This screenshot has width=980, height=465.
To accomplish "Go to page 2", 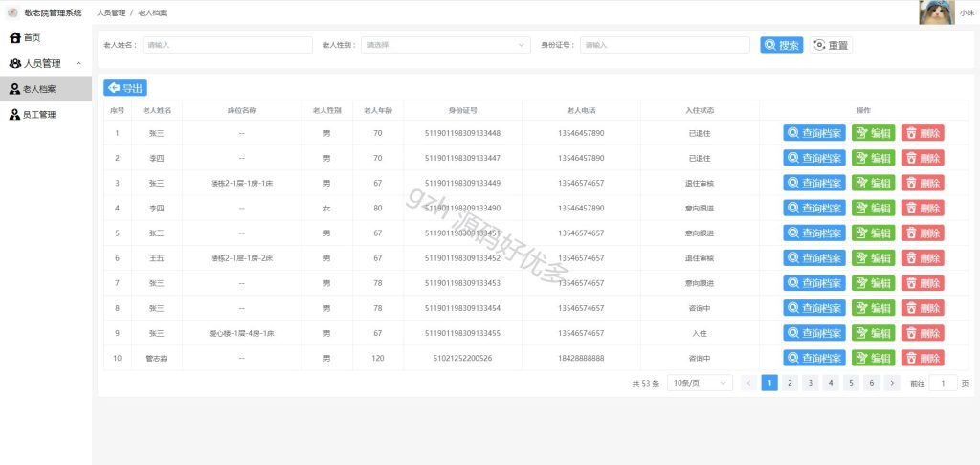I will point(790,383).
